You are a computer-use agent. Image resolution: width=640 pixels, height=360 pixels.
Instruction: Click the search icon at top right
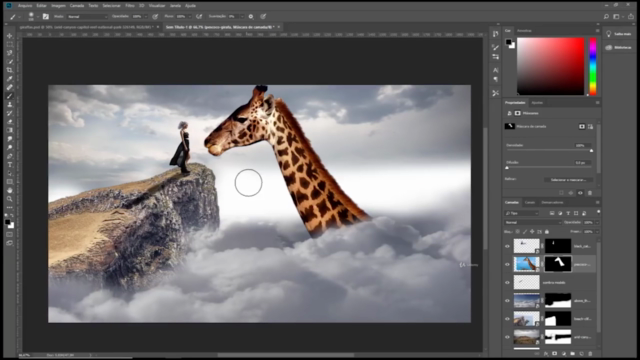coord(607,17)
